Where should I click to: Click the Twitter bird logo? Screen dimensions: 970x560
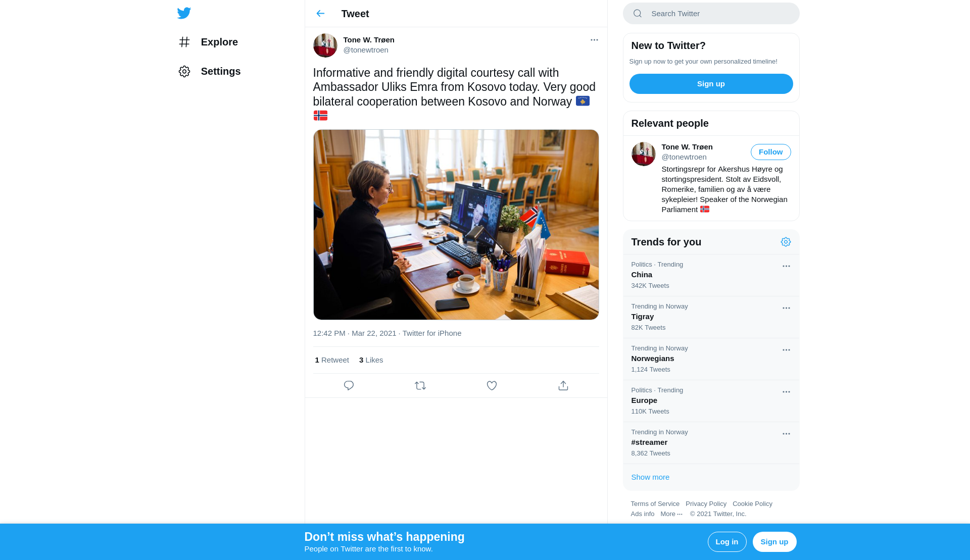pos(184,13)
